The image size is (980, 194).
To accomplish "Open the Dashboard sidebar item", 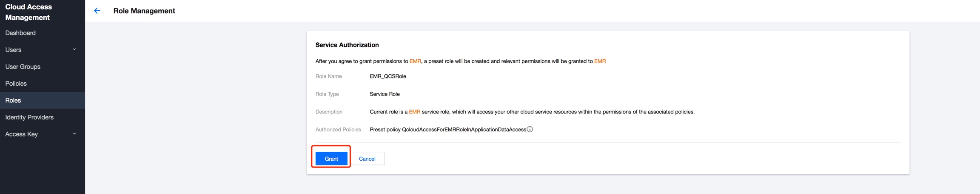I will pyautogui.click(x=20, y=33).
